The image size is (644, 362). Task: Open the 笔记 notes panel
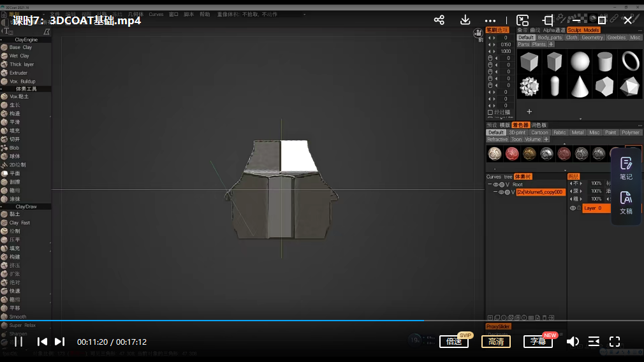[x=626, y=169]
